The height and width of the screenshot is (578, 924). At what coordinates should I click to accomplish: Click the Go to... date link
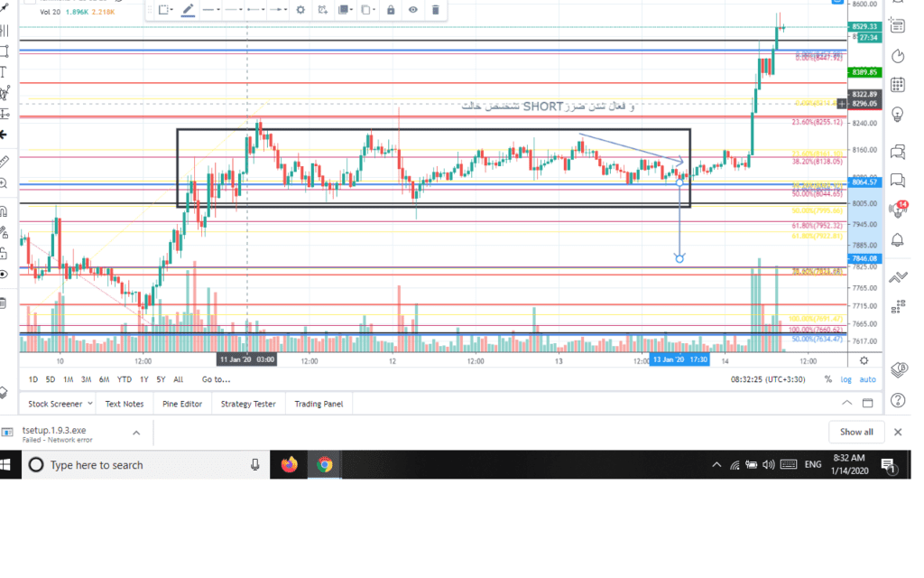click(x=217, y=379)
